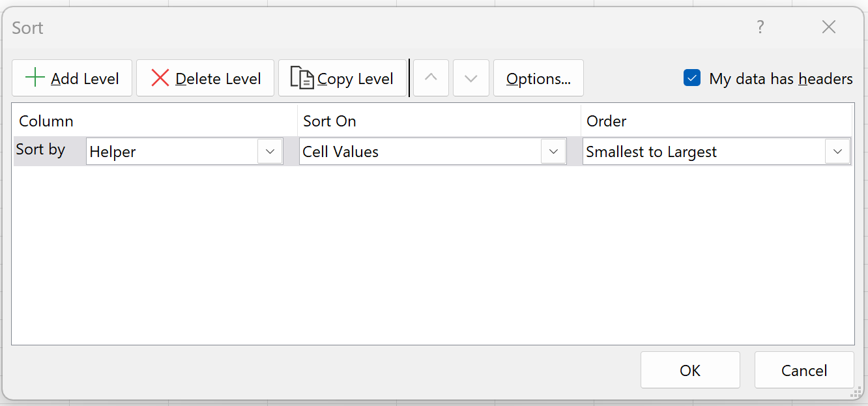This screenshot has width=868, height=406.
Task: Click the red X Delete Level icon
Action: point(160,78)
